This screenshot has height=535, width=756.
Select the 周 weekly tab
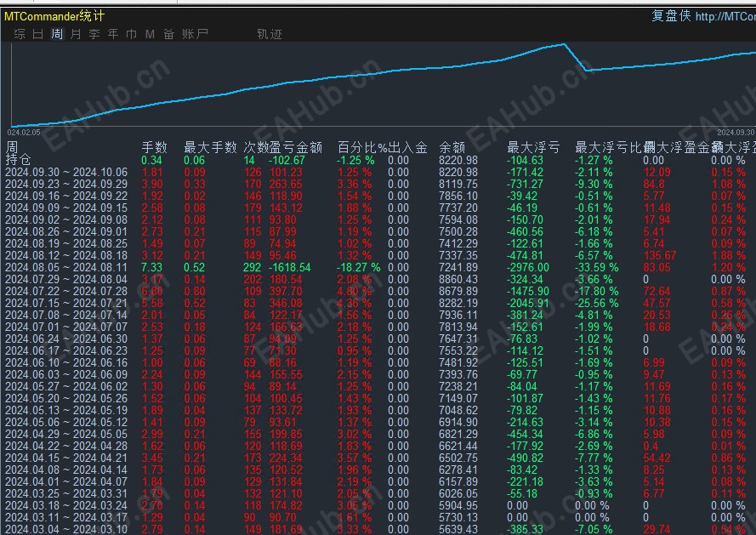click(x=57, y=34)
